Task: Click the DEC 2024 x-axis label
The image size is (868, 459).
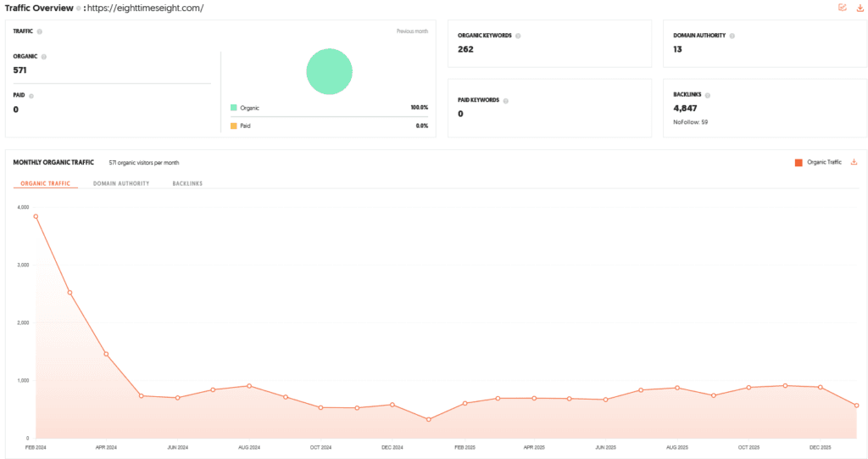Action: point(392,447)
